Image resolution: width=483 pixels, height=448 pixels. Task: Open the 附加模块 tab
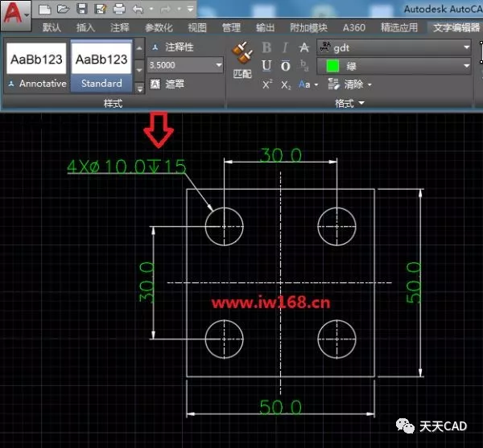click(308, 27)
